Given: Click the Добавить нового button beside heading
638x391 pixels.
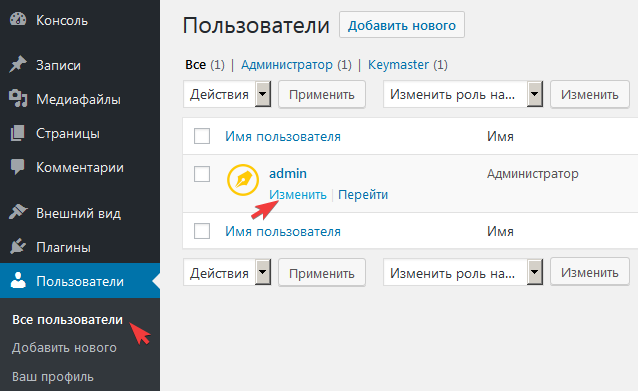Looking at the screenshot, I should pos(402,25).
